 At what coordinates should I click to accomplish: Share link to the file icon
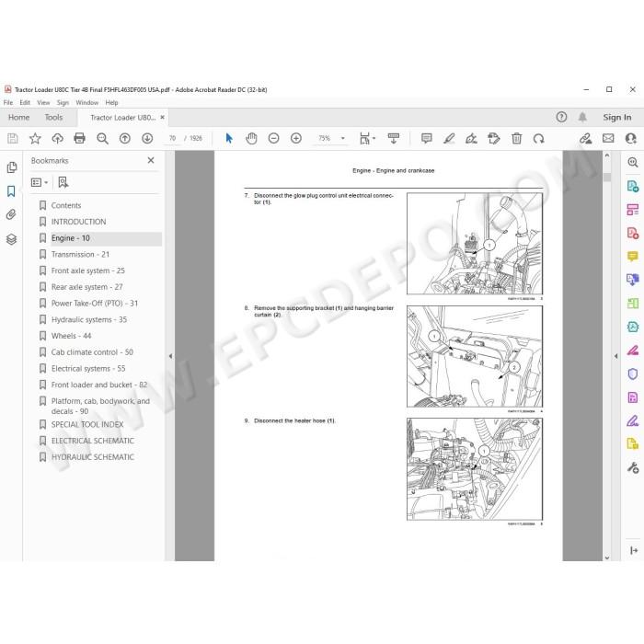point(586,138)
